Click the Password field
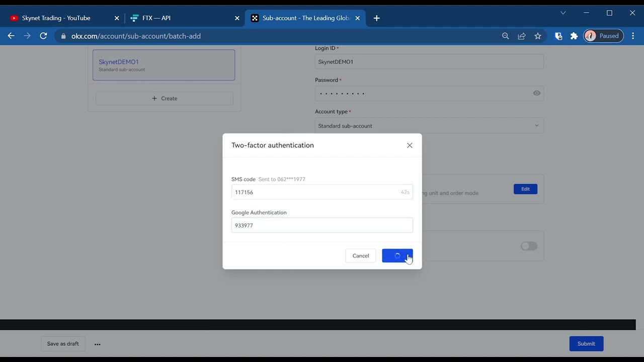Image resolution: width=644 pixels, height=362 pixels. [429, 94]
